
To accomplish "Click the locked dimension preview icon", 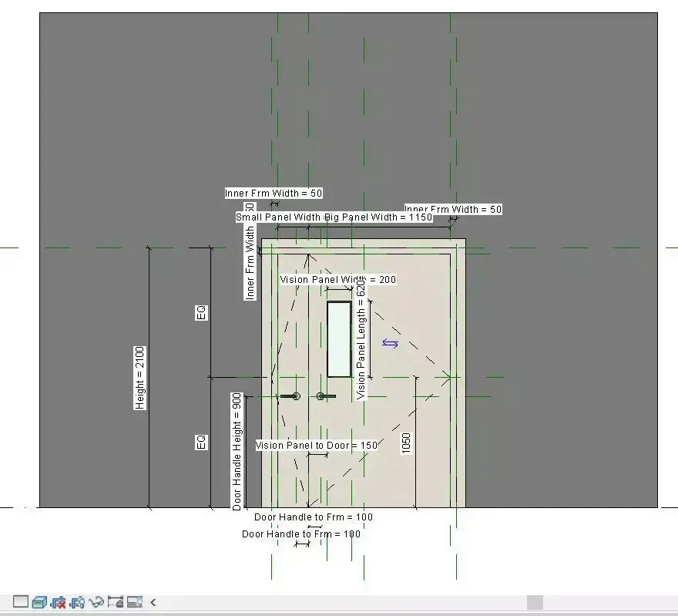I will click(116, 602).
